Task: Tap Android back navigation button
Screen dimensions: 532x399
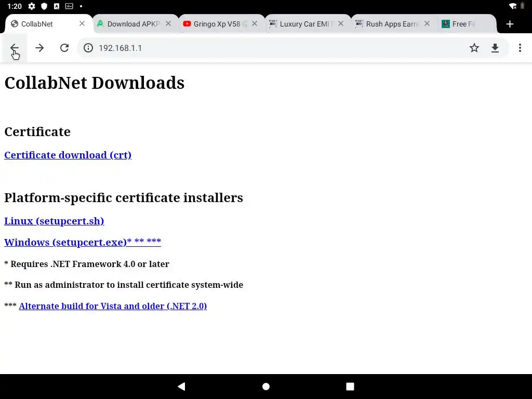Action: tap(181, 386)
